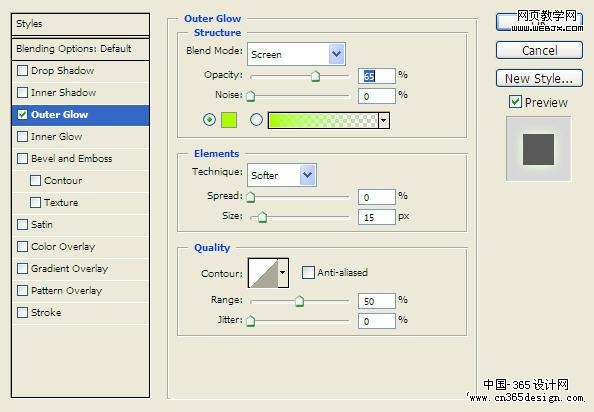Screen dimensions: 594x412
Task: Expand the gradient picker arrow
Action: click(383, 120)
